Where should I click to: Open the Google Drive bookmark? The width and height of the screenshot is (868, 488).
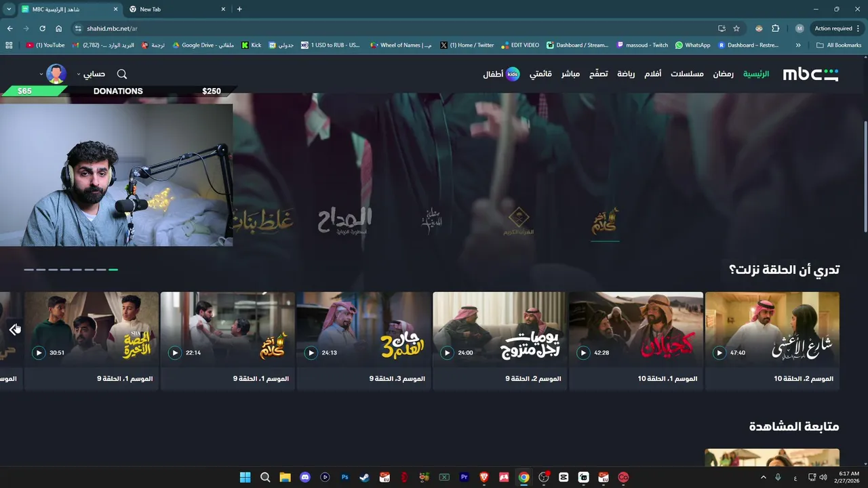click(x=203, y=45)
